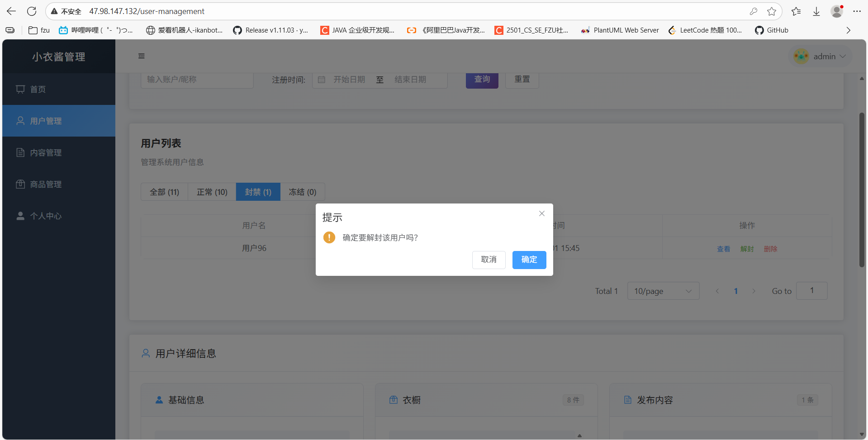Open browser settings and more menu
This screenshot has height=440, width=868.
coord(857,11)
